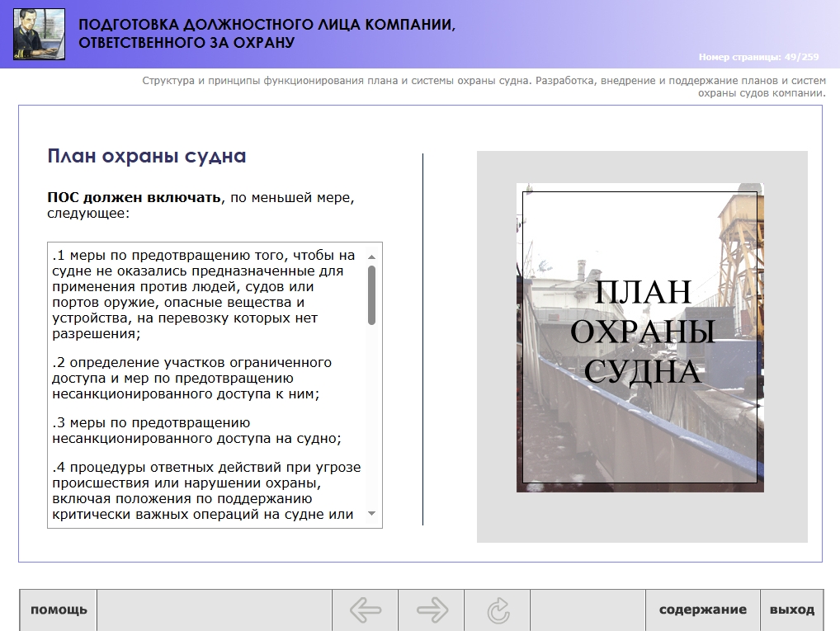The image size is (840, 631).
Task: Click item .4 about response procedures
Action: point(205,491)
